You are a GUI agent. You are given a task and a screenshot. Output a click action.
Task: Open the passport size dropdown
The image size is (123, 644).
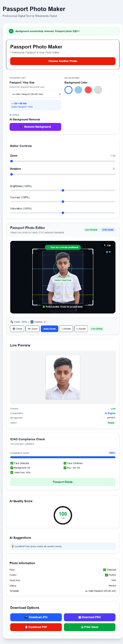(x=35, y=94)
